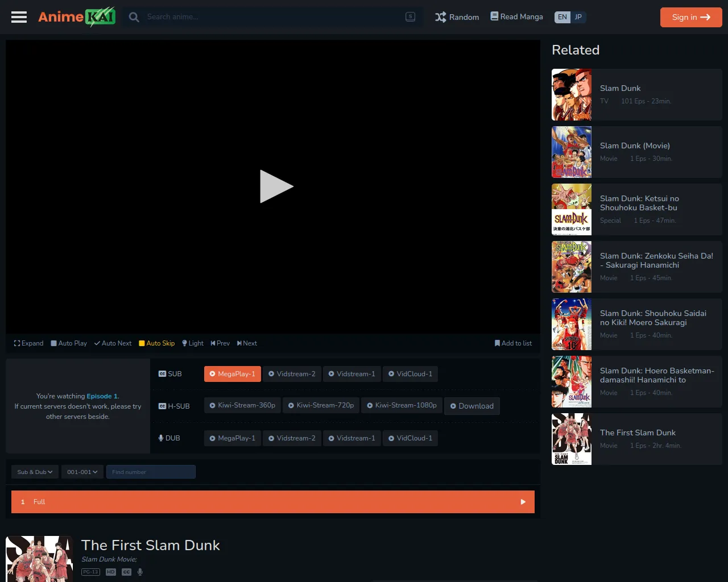Select SUB server MegaPlay-1
The width and height of the screenshot is (728, 582).
point(232,374)
